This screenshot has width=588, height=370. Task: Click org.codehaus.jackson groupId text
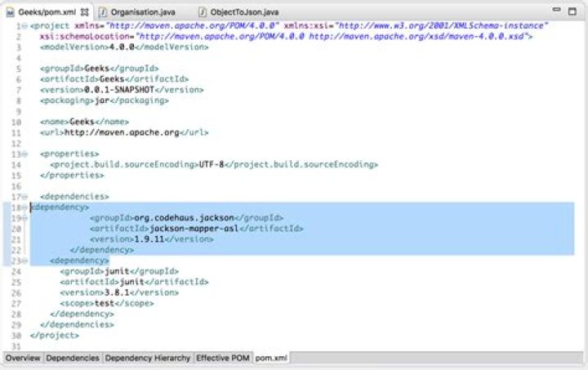tap(184, 218)
